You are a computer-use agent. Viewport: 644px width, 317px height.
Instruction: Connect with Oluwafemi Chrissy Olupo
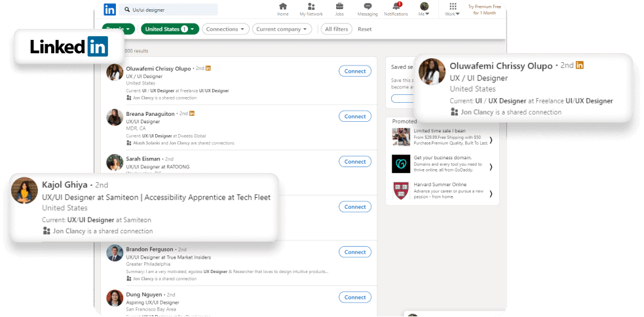(x=355, y=71)
